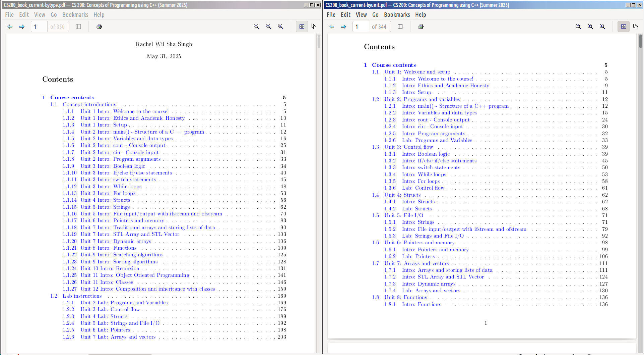Print document from right byunit window
Screen dimensions: 644x355
[421, 27]
